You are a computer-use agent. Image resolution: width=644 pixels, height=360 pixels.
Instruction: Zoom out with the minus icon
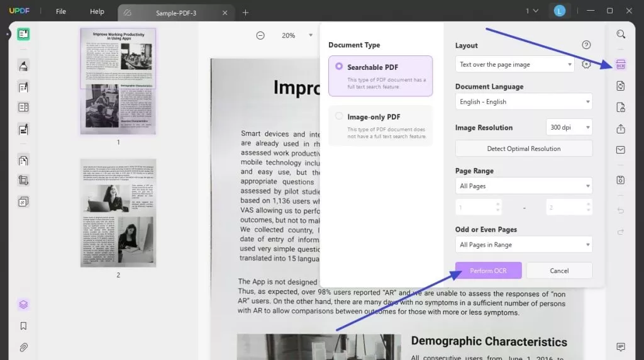click(260, 35)
